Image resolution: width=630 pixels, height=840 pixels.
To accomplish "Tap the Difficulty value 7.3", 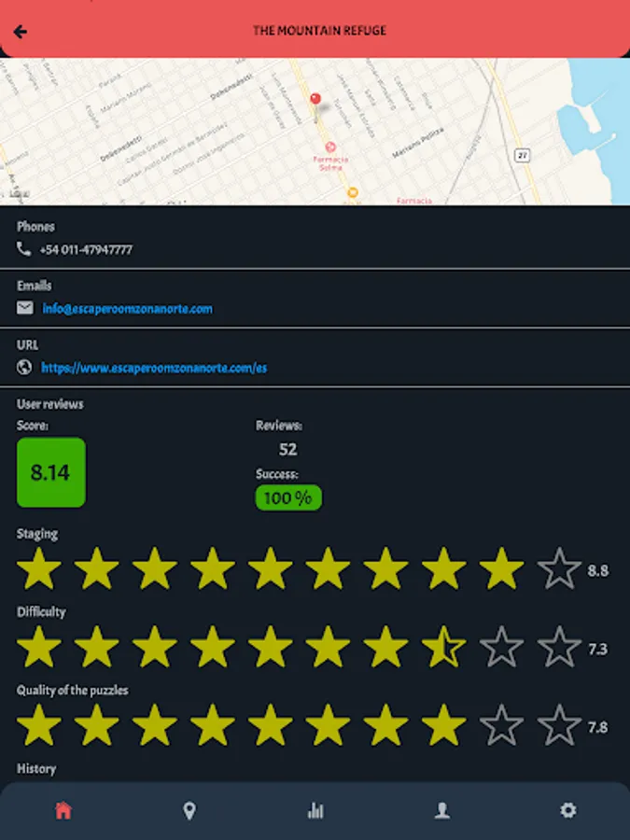I will pyautogui.click(x=598, y=649).
